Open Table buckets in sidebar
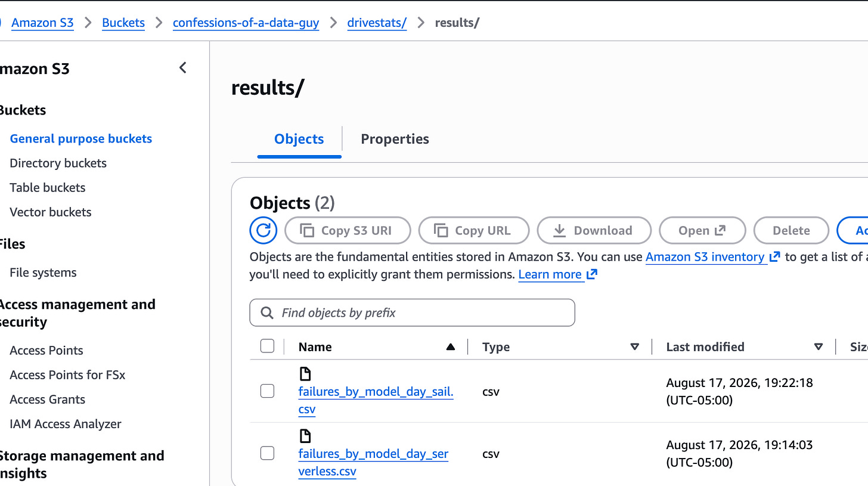 tap(48, 187)
